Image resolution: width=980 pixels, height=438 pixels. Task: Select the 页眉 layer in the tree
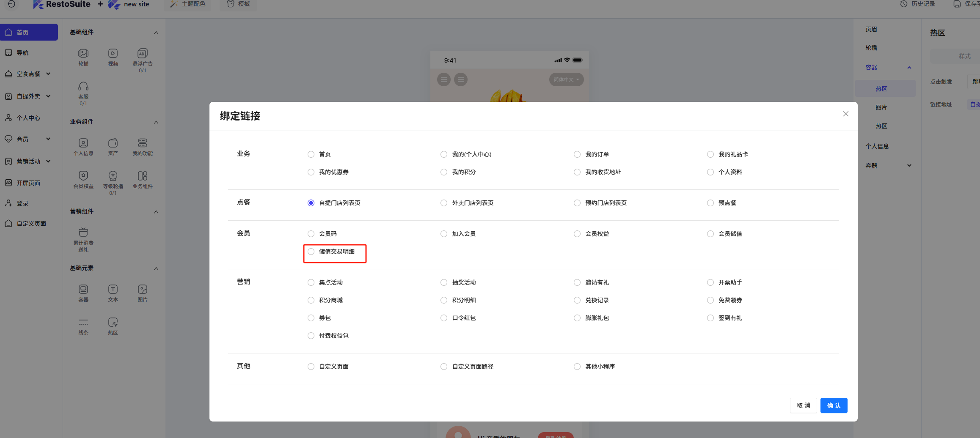(x=871, y=29)
